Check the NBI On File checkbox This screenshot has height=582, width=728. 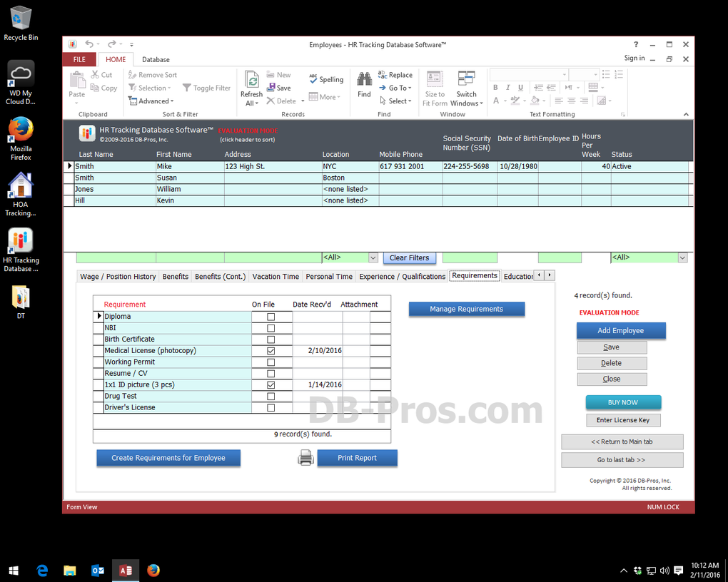(x=271, y=328)
